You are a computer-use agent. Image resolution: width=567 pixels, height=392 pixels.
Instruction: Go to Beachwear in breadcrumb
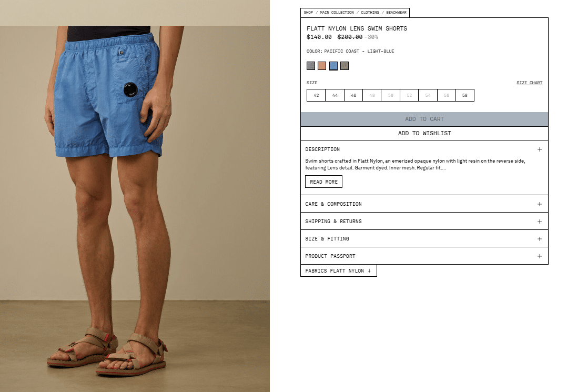click(396, 12)
